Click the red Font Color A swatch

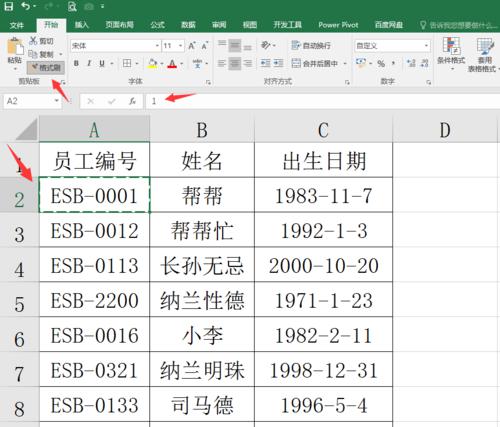pyautogui.click(x=172, y=63)
